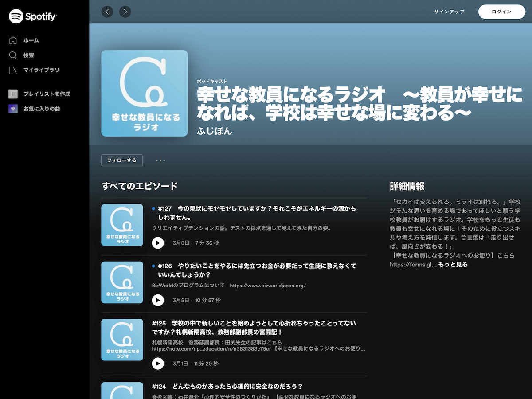Open episode #127 thumbnail
Image resolution: width=532 pixels, height=399 pixels.
point(122,225)
